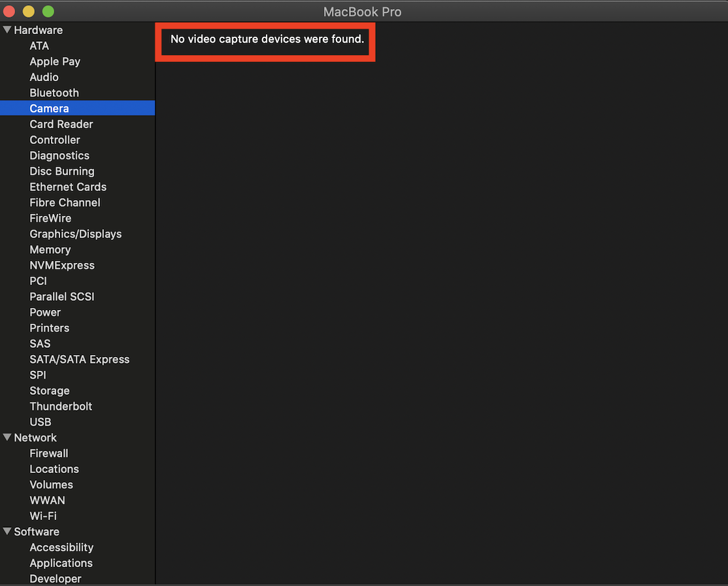Show FireWire information

pos(50,218)
